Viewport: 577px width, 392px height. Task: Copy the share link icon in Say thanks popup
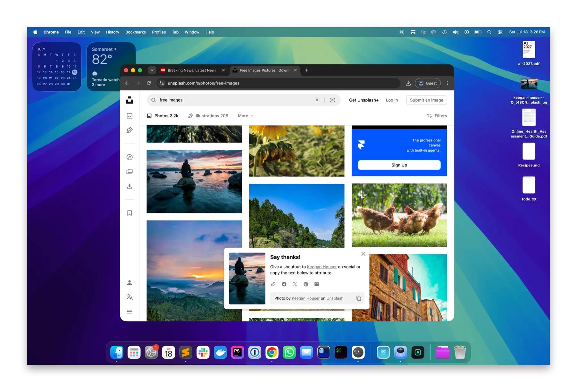coord(273,284)
